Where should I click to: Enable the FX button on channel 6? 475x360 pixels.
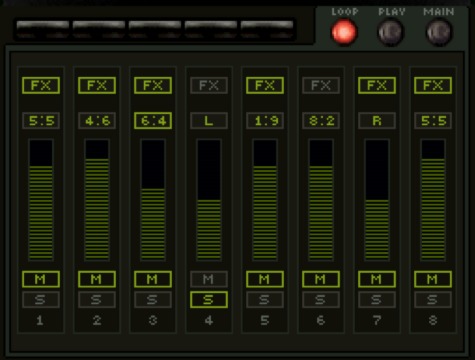321,85
